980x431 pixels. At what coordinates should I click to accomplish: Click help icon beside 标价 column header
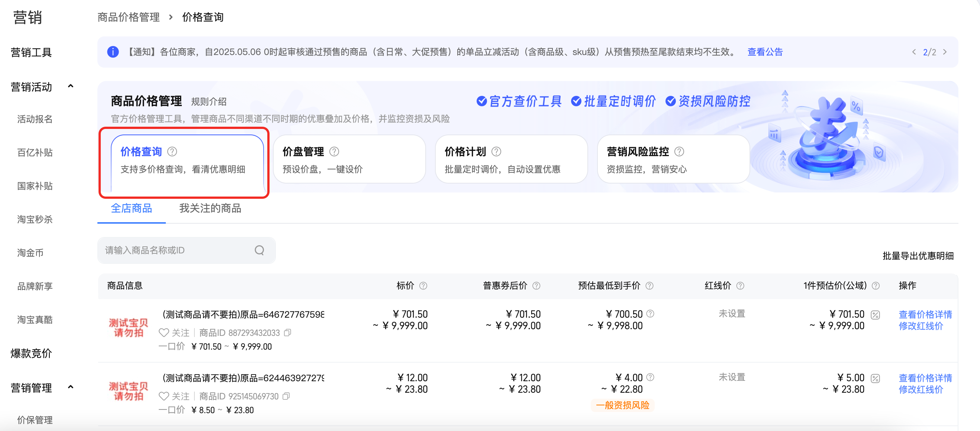[x=423, y=286]
